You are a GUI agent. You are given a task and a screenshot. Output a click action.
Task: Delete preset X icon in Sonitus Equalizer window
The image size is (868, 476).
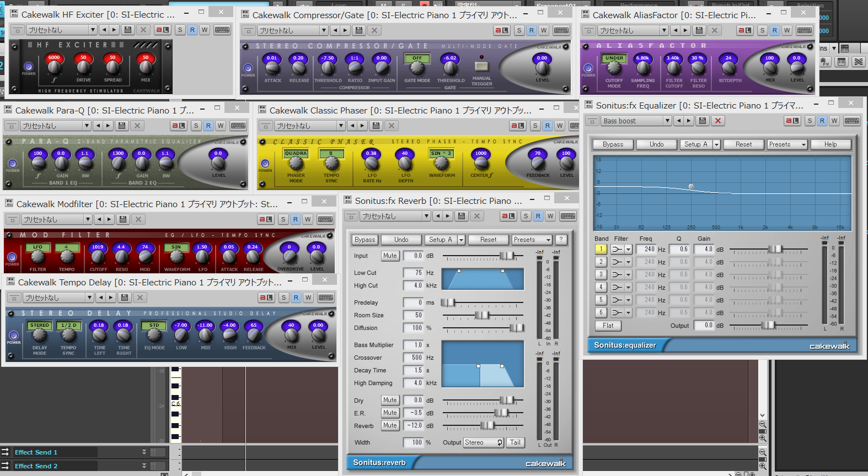(718, 121)
